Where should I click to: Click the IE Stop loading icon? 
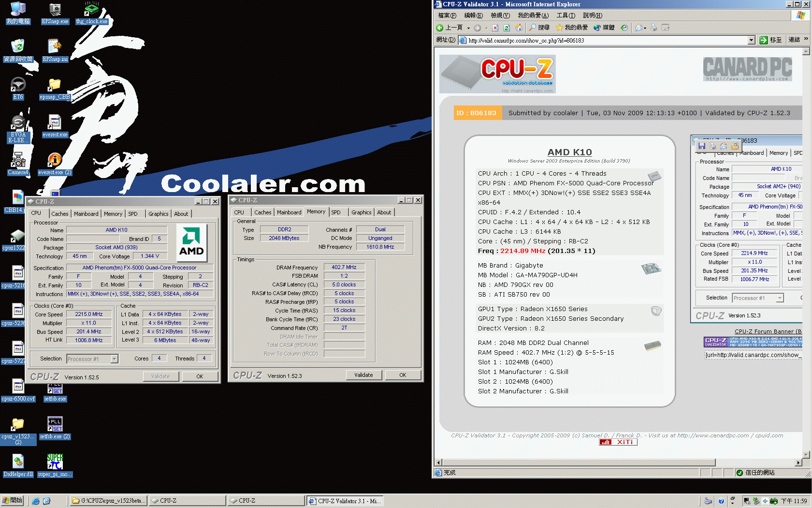coord(495,28)
